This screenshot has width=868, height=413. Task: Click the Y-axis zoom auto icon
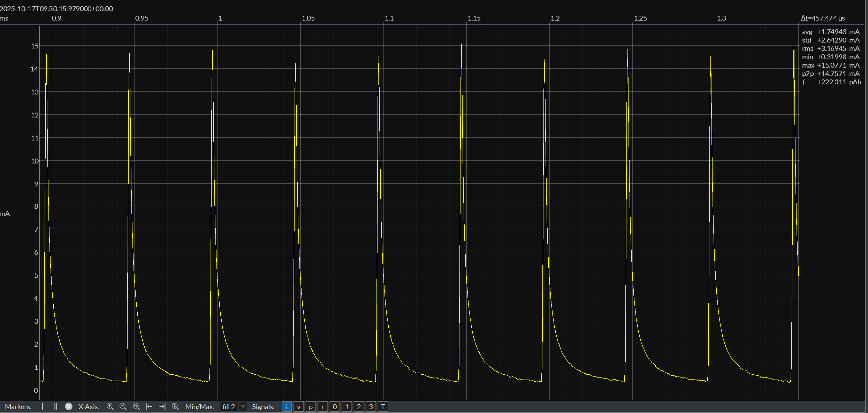(175, 406)
